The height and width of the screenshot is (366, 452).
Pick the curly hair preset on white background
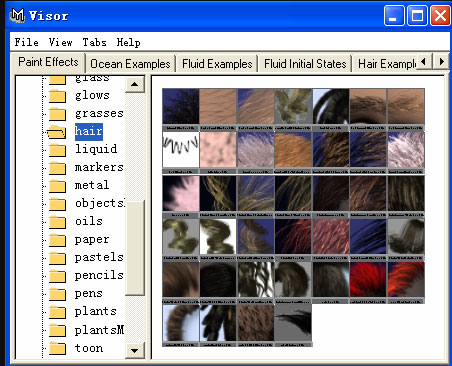[x=218, y=236]
